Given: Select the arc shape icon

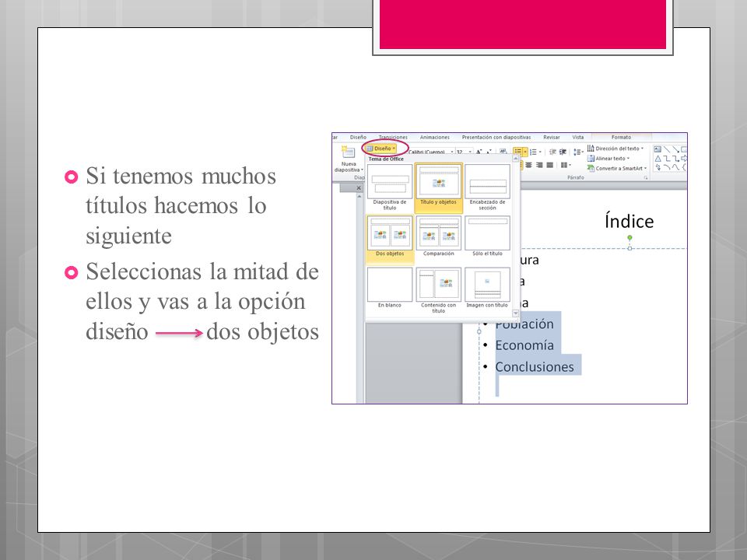Looking at the screenshot, I should click(667, 168).
